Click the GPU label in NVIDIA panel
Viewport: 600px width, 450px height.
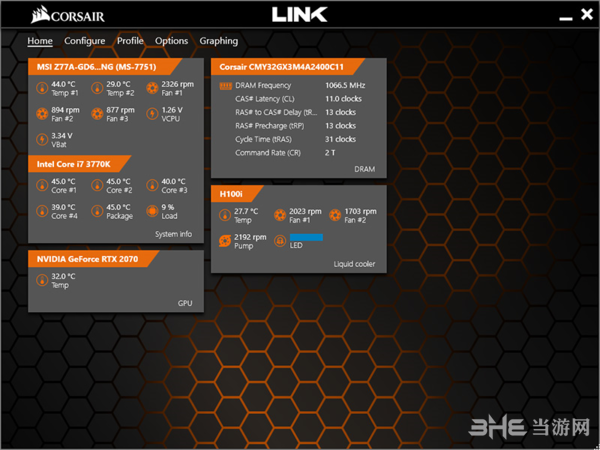tap(185, 303)
